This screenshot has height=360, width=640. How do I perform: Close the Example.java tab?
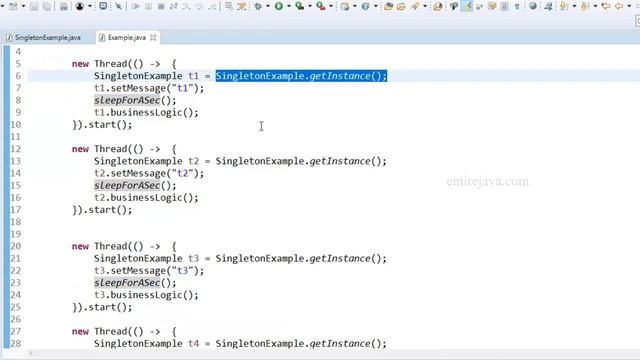(153, 38)
